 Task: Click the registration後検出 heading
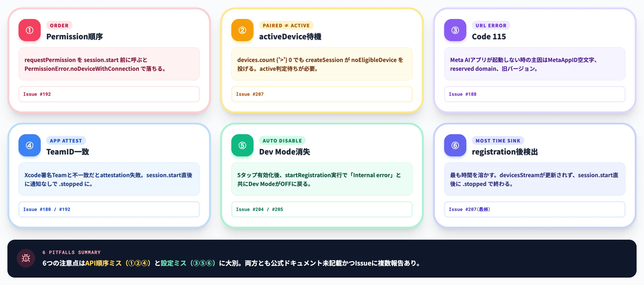tap(505, 152)
